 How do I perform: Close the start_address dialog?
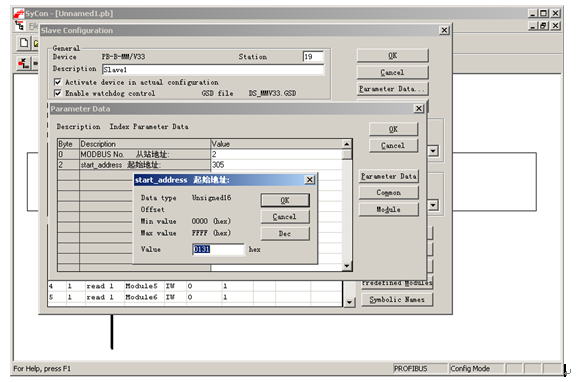[x=309, y=180]
